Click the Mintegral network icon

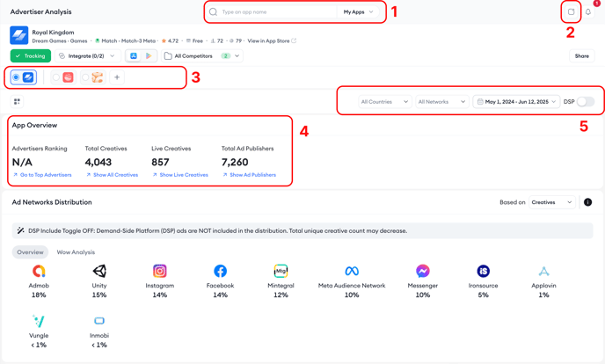(x=281, y=271)
